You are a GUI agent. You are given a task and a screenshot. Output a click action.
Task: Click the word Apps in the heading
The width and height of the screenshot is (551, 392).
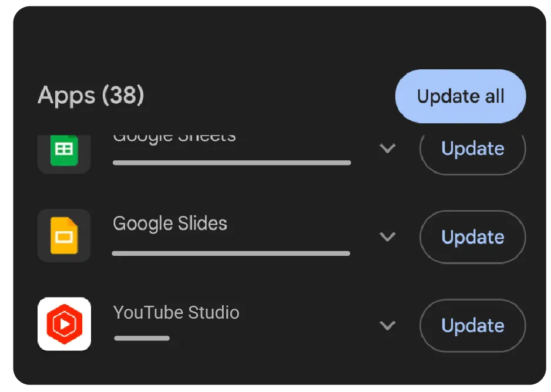(x=66, y=95)
